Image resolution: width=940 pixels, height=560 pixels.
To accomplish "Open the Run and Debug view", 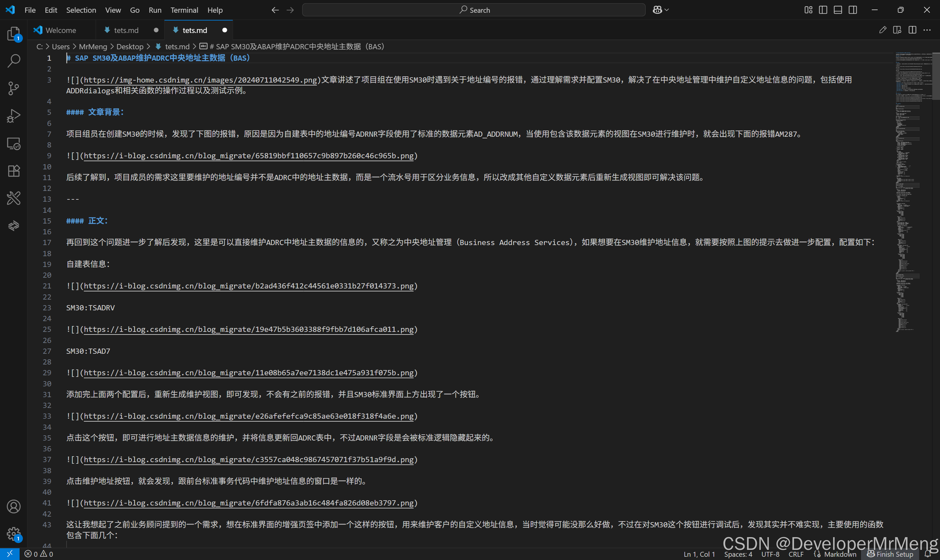I will (14, 116).
